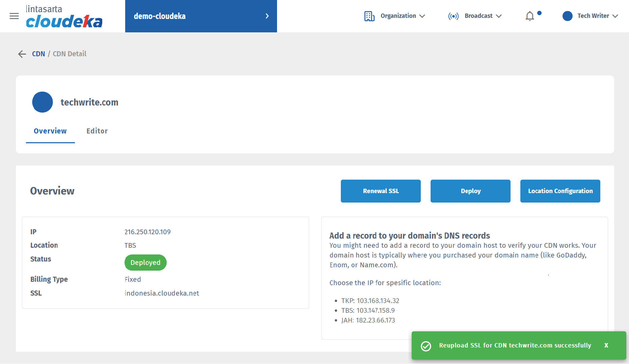Click the back arrow next to CDN
This screenshot has width=629, height=364.
point(22,54)
